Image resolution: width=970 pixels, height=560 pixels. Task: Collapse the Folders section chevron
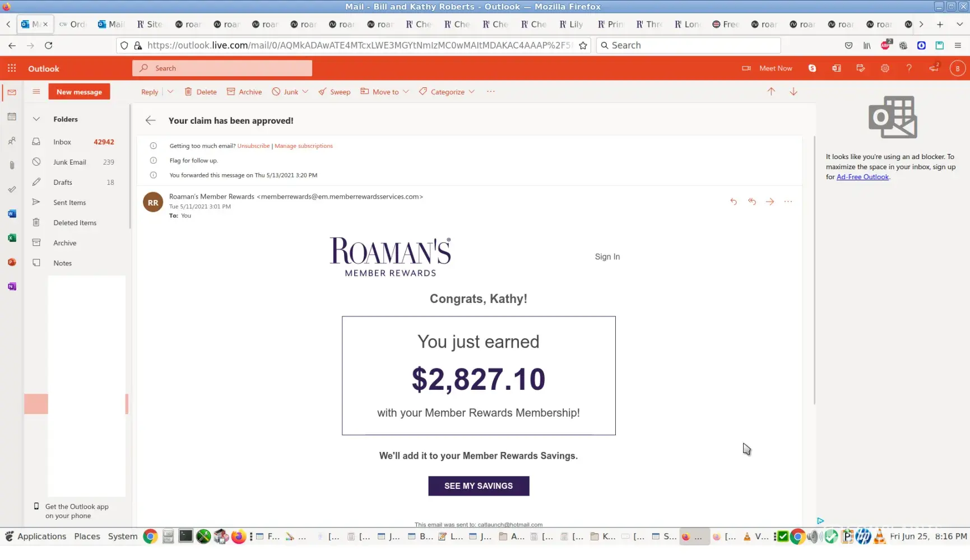click(36, 119)
